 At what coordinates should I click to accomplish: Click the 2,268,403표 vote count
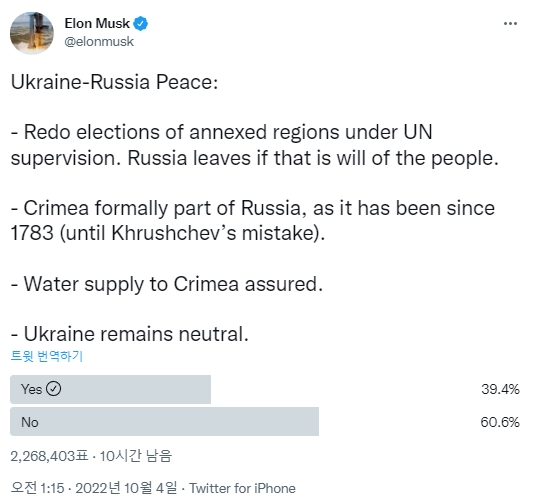click(49, 456)
